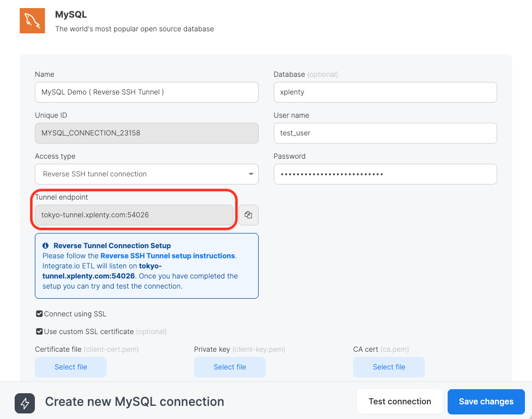Viewport: 532px width, 419px height.
Task: Click into the Password field
Action: click(385, 174)
